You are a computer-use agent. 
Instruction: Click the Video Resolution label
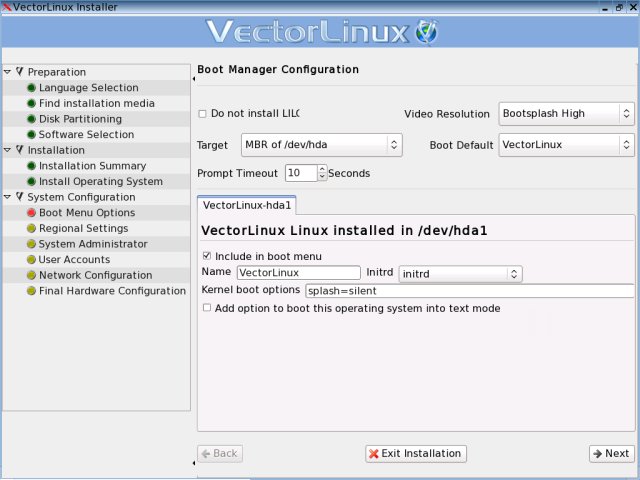tap(447, 114)
